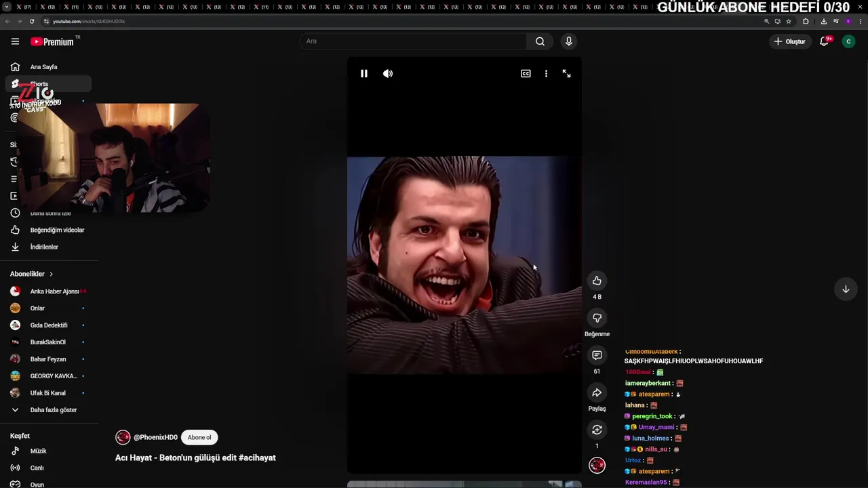The height and width of the screenshot is (488, 868).
Task: Subscribe using the Abone ol button
Action: point(199,437)
